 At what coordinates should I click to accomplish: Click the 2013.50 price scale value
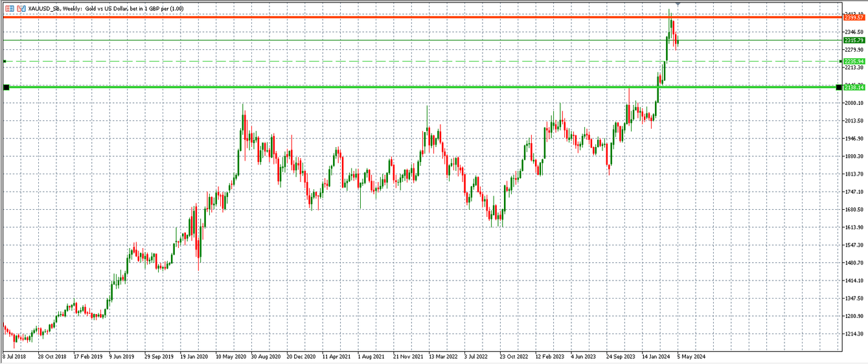coord(854,120)
